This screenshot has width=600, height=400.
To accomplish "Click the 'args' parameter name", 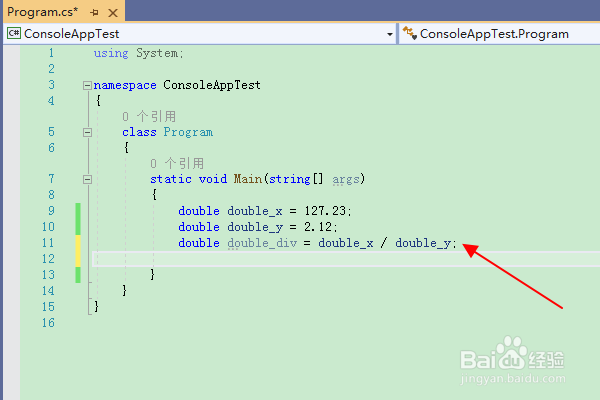I will coord(346,179).
